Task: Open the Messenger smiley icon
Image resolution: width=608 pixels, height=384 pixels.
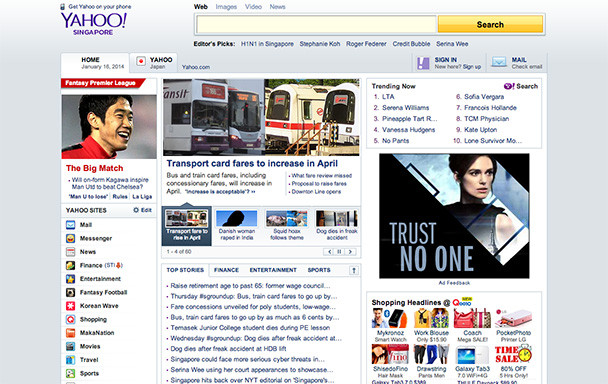Action: (x=70, y=239)
